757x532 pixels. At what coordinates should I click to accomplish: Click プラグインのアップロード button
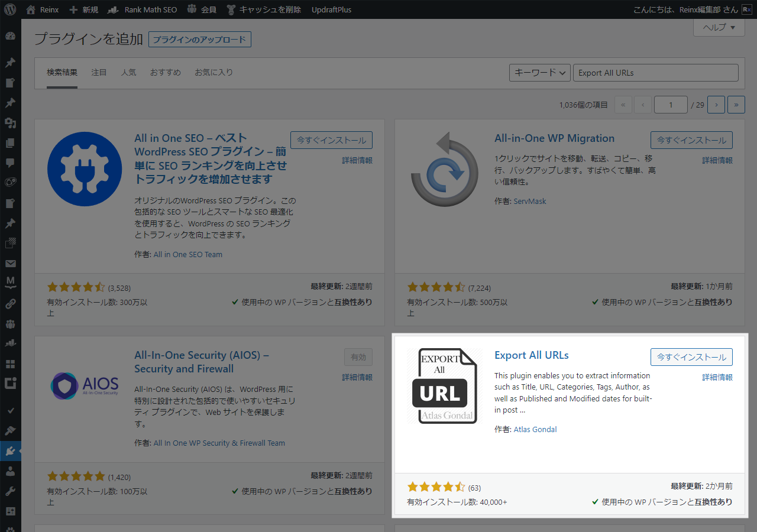click(x=200, y=40)
